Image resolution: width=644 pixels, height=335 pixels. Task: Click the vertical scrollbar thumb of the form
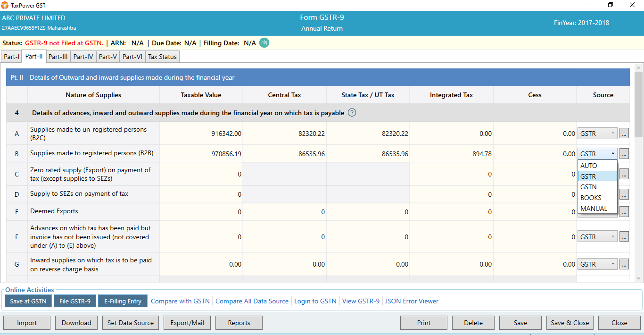click(639, 104)
